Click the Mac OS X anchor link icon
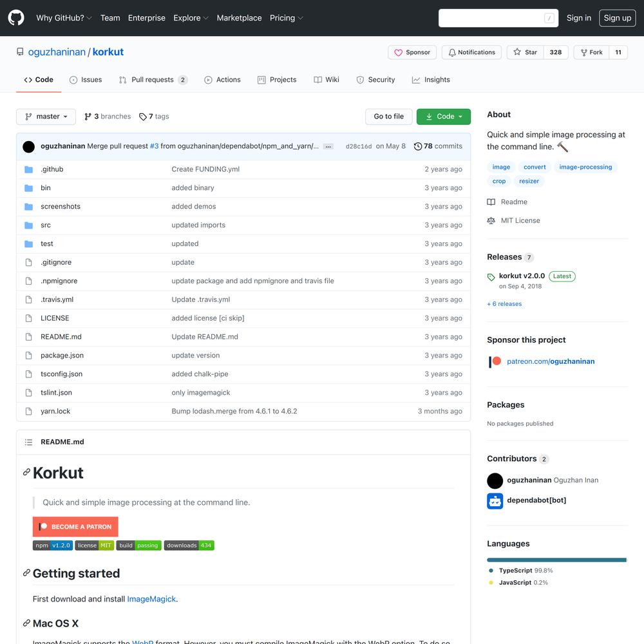Screen dimensions: 644x644 26,623
